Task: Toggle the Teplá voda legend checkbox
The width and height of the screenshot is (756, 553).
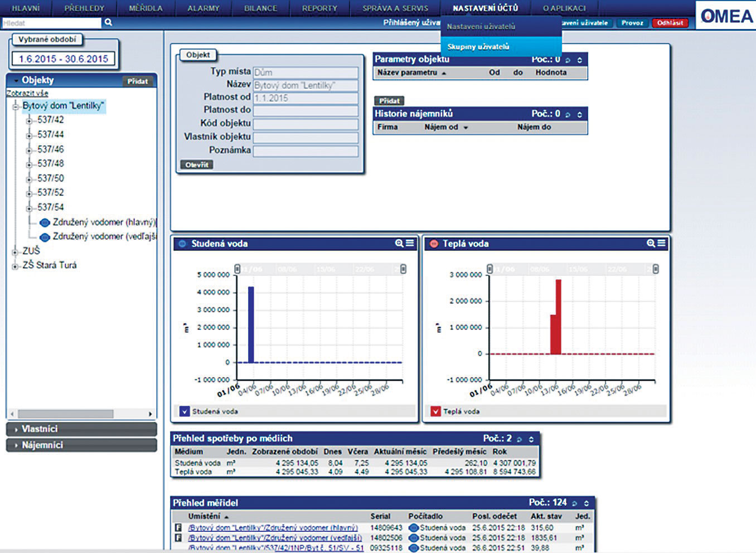Action: 436,411
